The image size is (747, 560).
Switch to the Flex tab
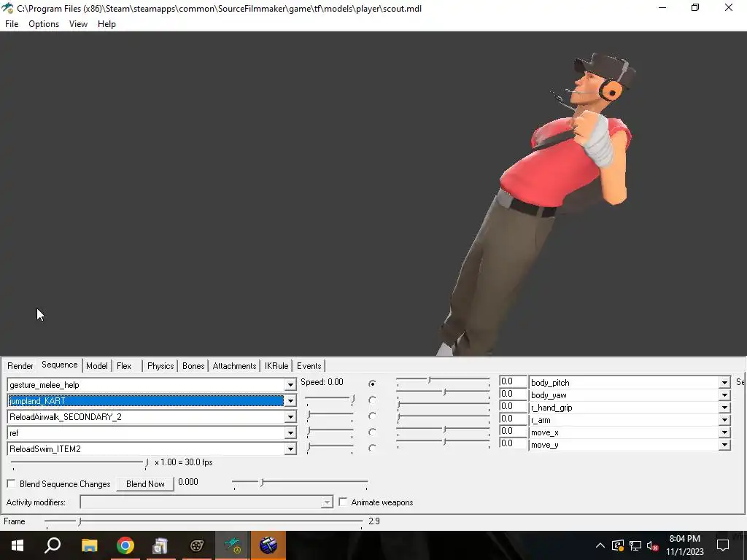tap(124, 366)
